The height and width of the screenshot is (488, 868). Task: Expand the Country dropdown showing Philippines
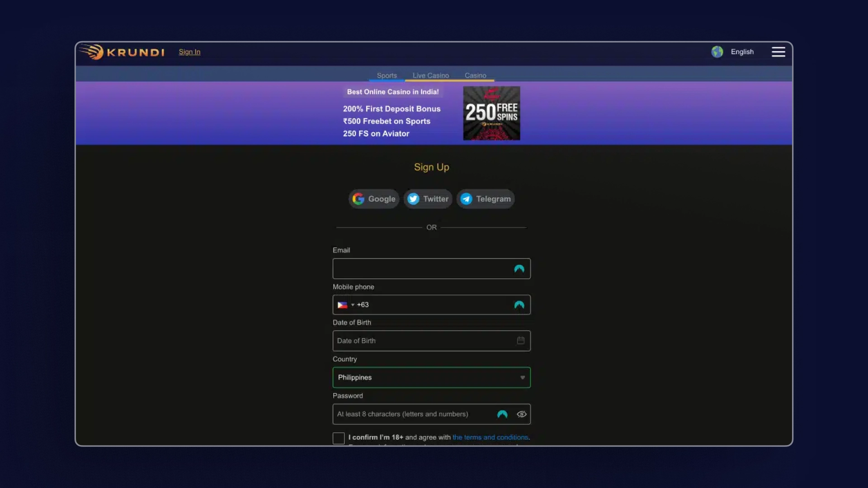pos(431,377)
